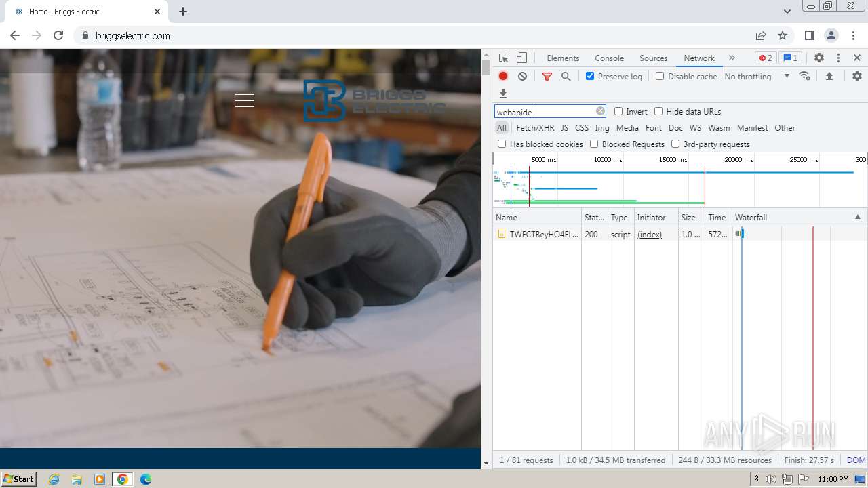Uncheck Preserve log checkbox
Screen dimensions: 868x488
590,76
